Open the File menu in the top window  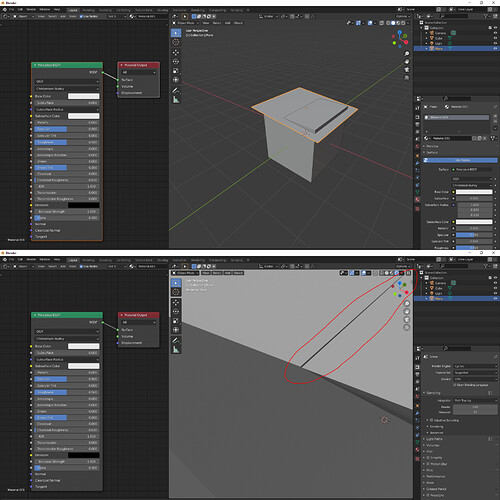[11, 10]
